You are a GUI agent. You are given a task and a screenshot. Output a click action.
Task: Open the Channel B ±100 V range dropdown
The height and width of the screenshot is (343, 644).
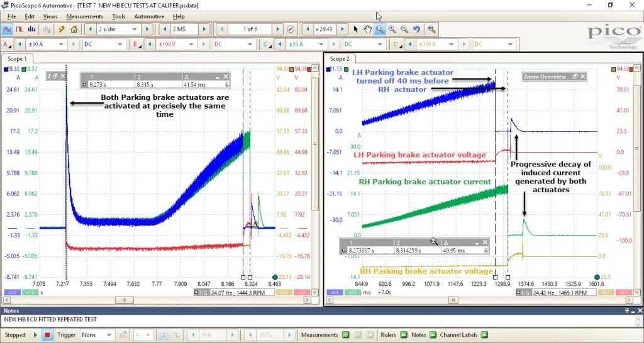pos(191,44)
